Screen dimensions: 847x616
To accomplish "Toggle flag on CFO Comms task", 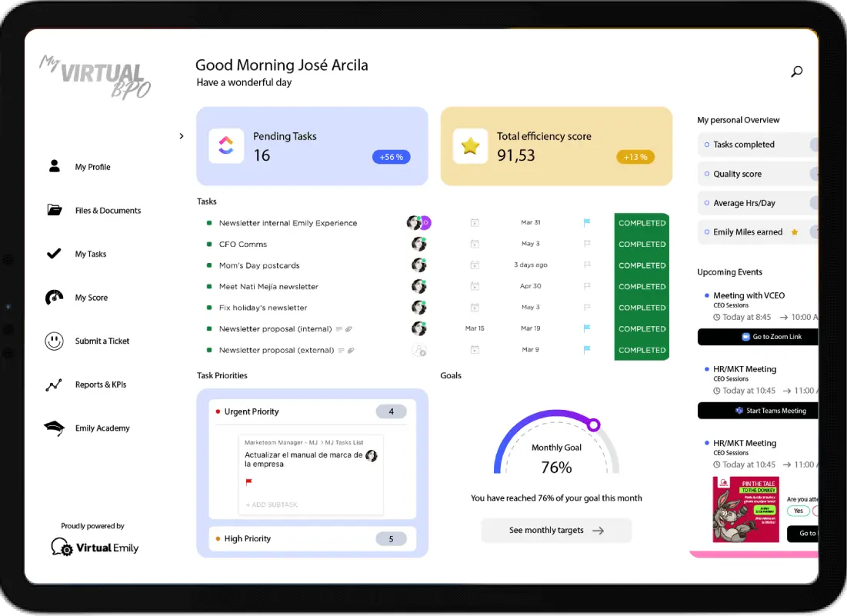I will pyautogui.click(x=587, y=244).
